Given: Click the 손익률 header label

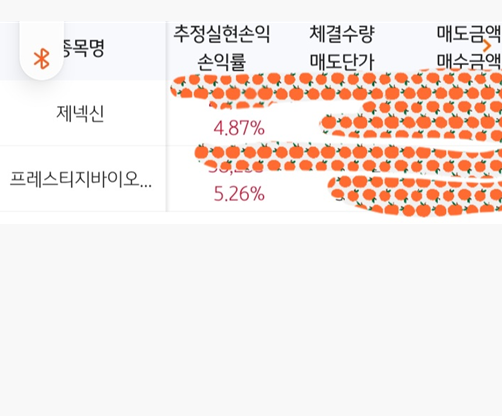Looking at the screenshot, I should [222, 62].
